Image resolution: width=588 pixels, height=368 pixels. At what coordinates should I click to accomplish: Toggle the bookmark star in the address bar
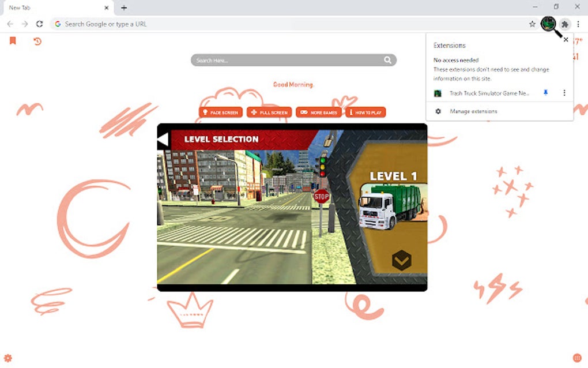(532, 24)
